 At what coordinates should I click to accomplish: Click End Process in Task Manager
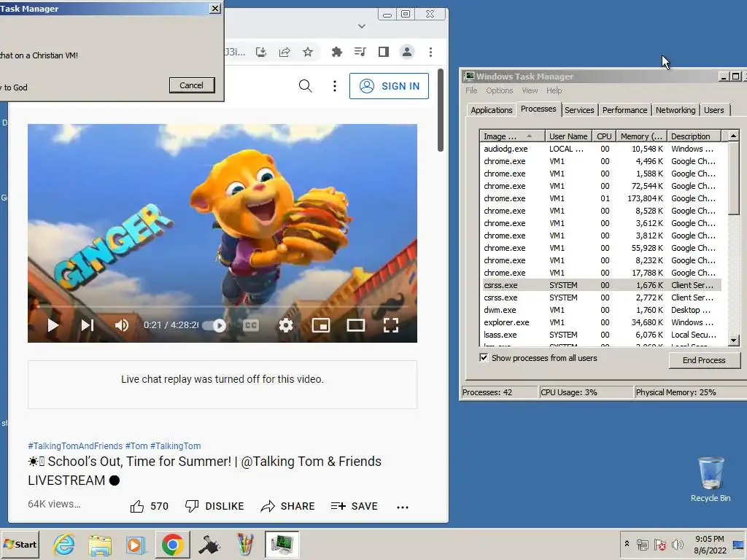tap(704, 360)
